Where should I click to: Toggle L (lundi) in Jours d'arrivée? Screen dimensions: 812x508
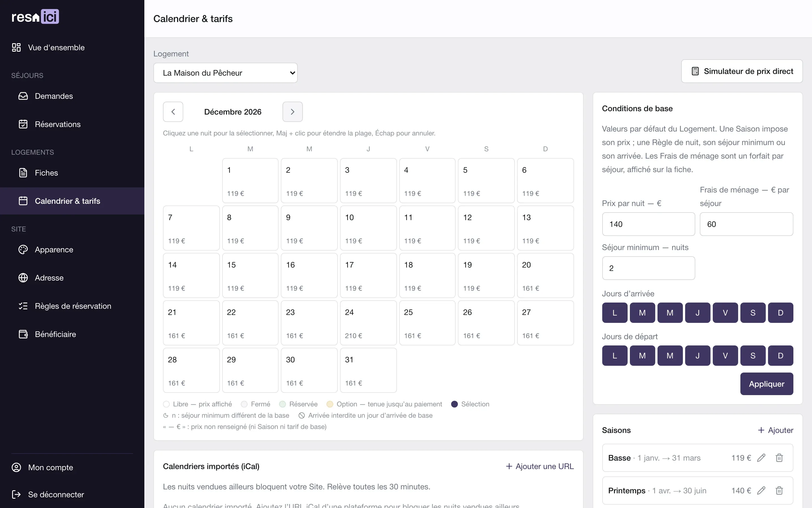coord(615,313)
